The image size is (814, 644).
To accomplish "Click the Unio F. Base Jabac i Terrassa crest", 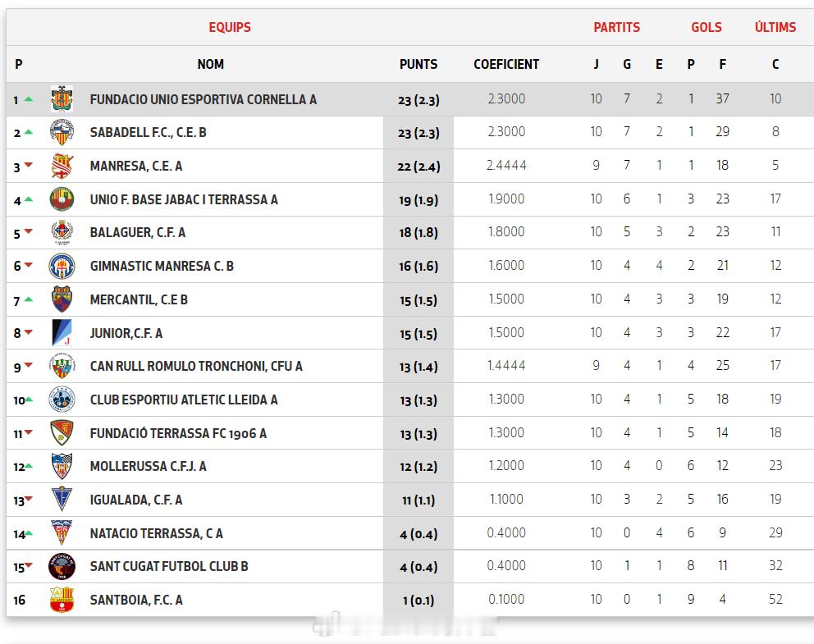I will tap(62, 199).
